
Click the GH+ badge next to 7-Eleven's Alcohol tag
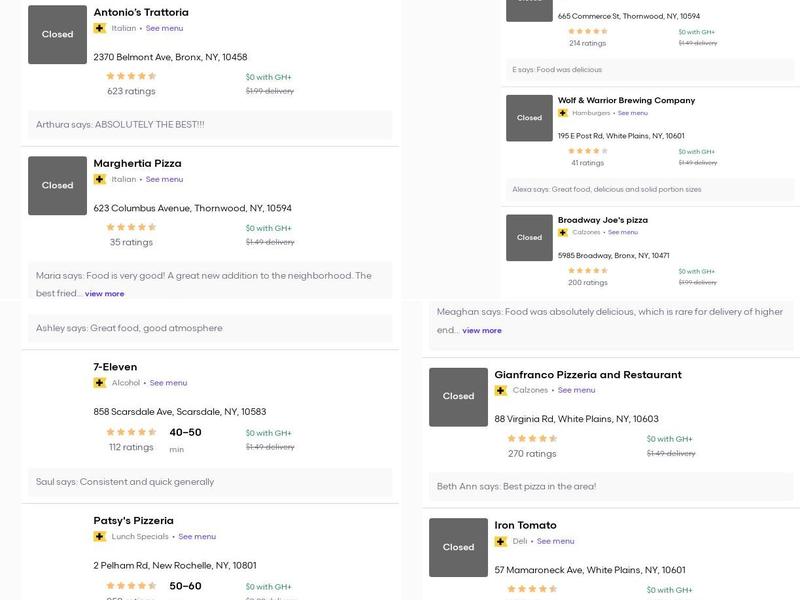100,383
